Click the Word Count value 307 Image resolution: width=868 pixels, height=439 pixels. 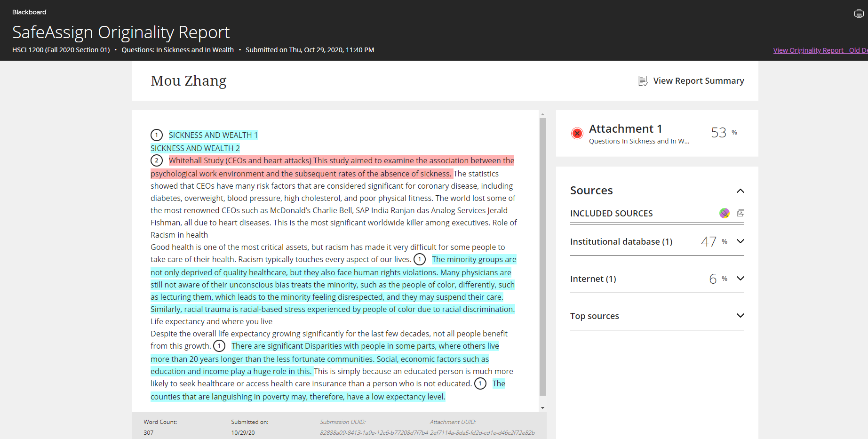point(149,433)
